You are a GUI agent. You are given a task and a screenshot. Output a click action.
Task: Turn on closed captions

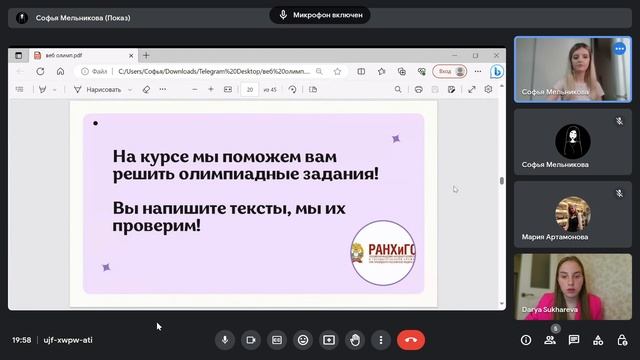[x=277, y=340]
